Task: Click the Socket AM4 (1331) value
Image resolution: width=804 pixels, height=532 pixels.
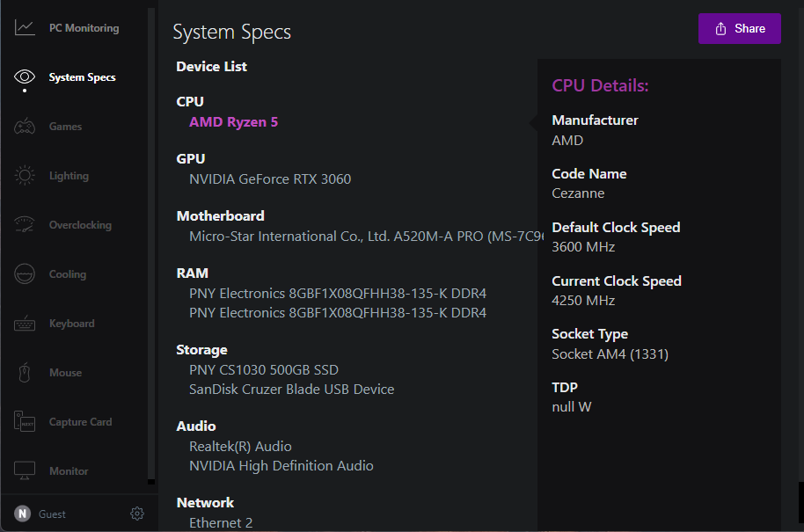Action: coord(610,354)
